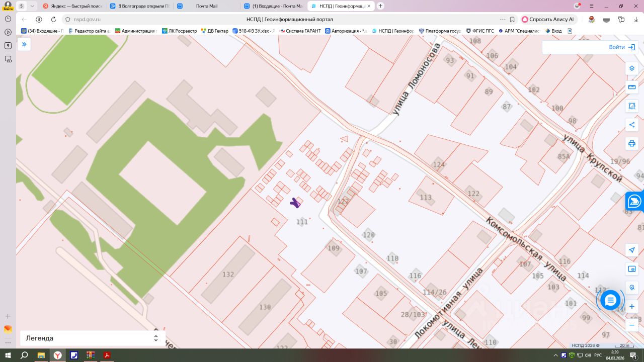The width and height of the screenshot is (644, 362).
Task: Click the parcel labeled 109 on map
Action: [x=334, y=248]
